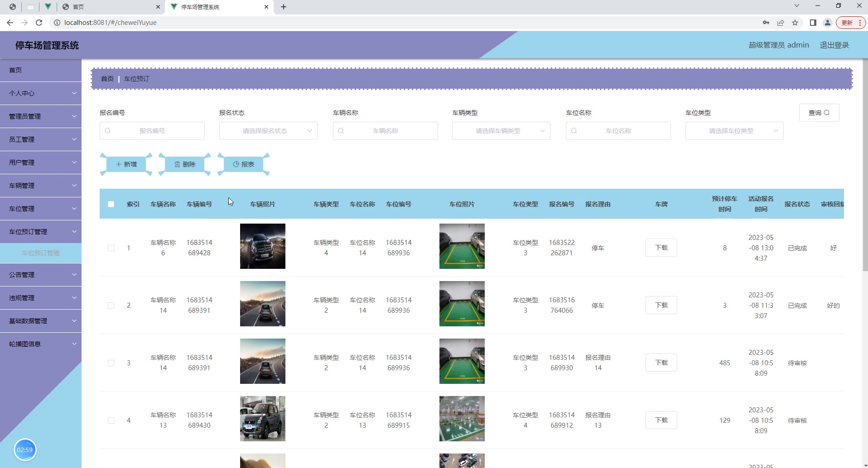The height and width of the screenshot is (468, 868).
Task: Select 车位预订管理 submenu item
Action: [x=41, y=253]
